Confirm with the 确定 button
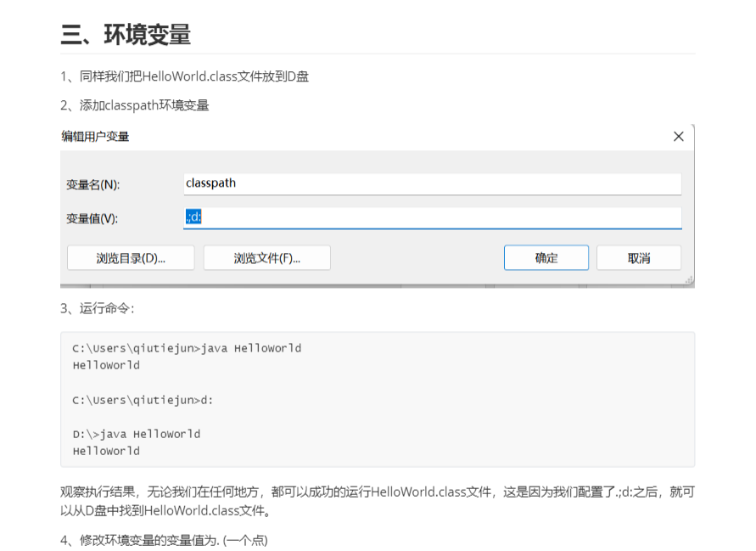 click(x=546, y=258)
